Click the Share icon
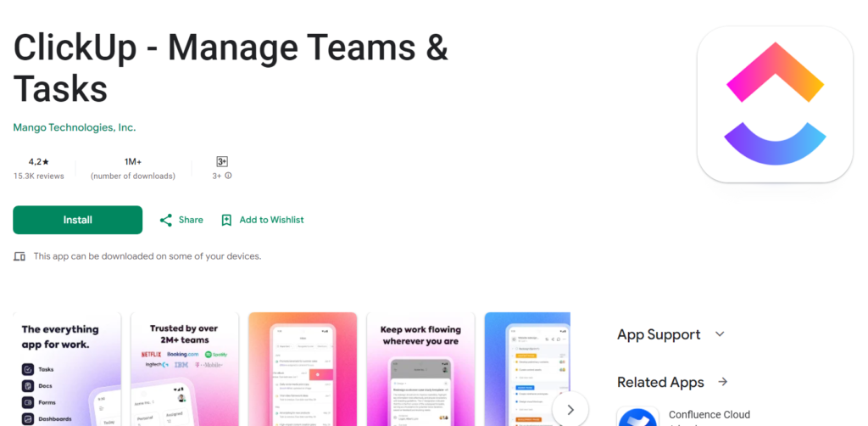Screen dimensions: 868x426 (x=166, y=220)
